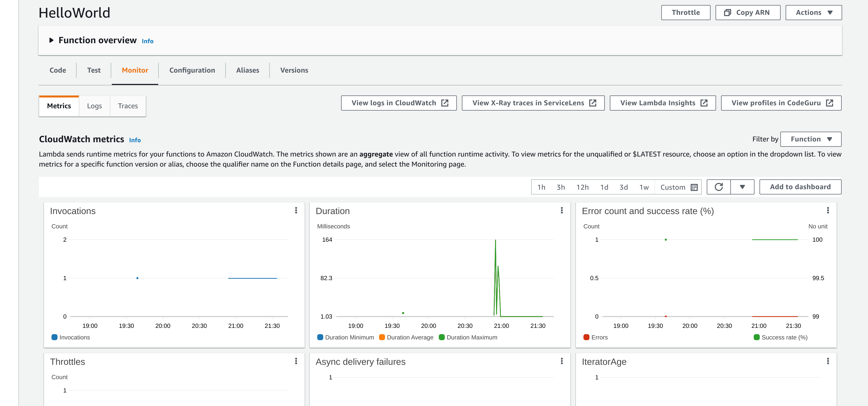
Task: Click the Custom time range calendar icon
Action: point(694,187)
